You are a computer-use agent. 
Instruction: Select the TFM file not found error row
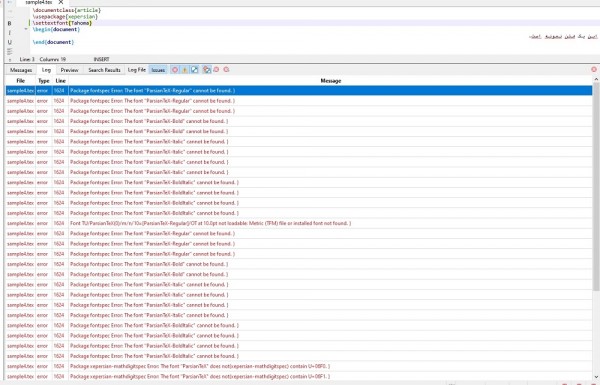point(298,223)
